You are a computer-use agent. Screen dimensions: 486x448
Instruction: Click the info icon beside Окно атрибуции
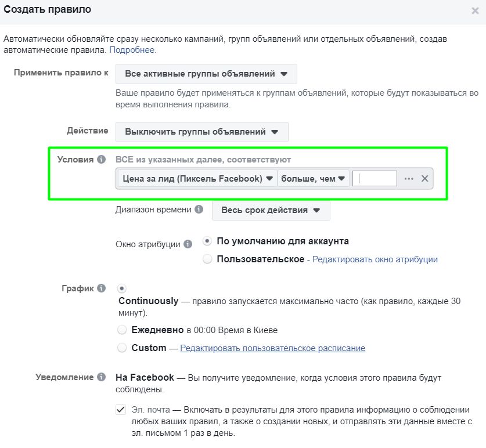click(x=187, y=244)
